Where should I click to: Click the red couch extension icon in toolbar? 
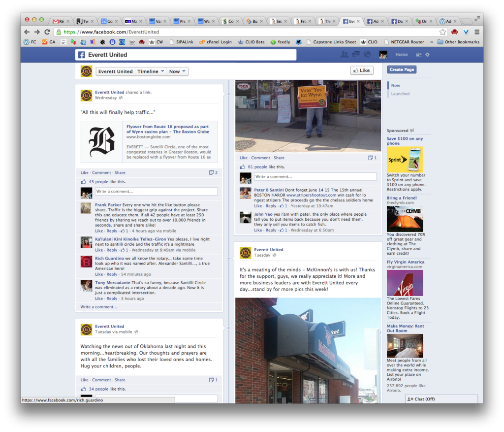click(454, 32)
